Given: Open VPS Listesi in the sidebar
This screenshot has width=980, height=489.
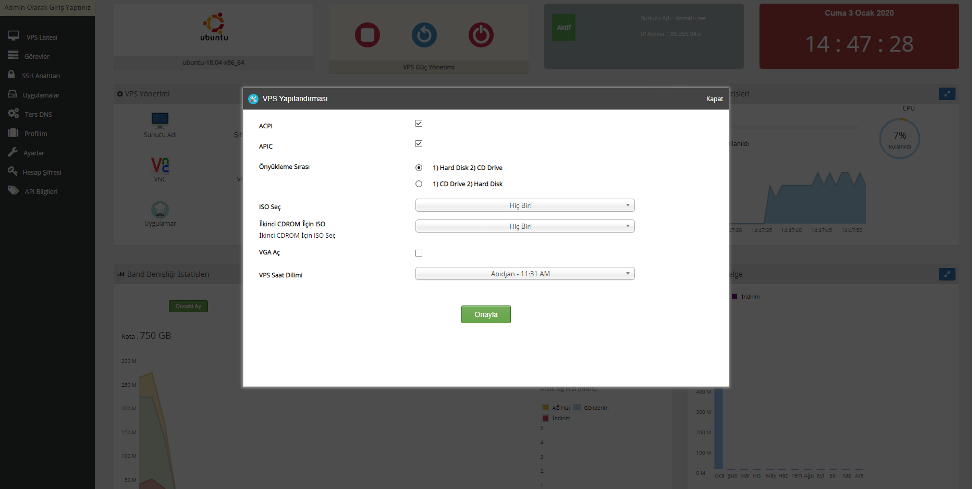Looking at the screenshot, I should click(x=42, y=37).
